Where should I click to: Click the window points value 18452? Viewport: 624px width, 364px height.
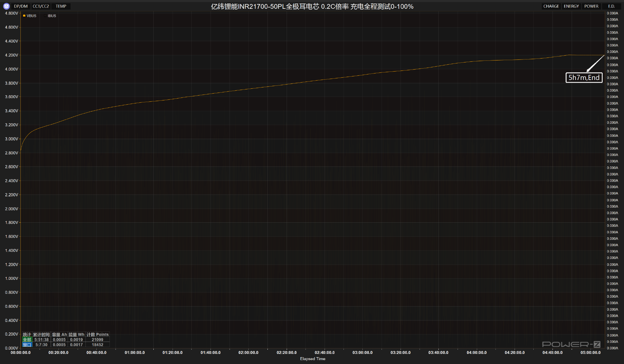(x=97, y=345)
